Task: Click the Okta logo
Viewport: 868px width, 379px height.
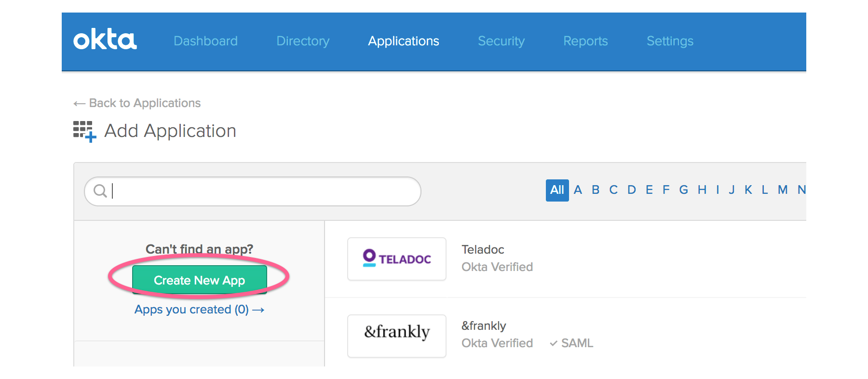Action: [x=105, y=40]
